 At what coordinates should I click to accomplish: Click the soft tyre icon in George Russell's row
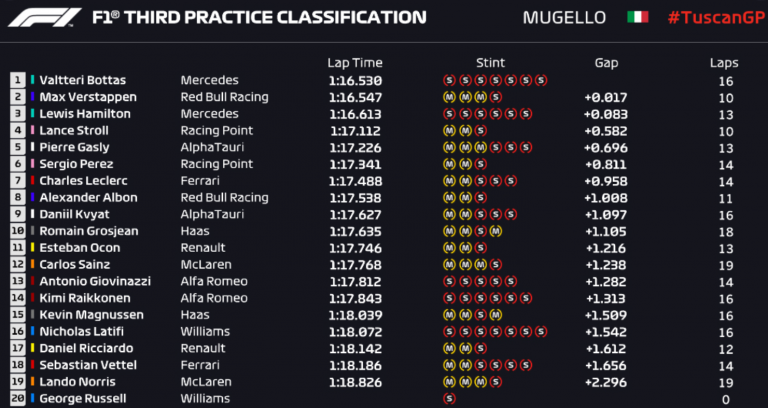coord(447,398)
